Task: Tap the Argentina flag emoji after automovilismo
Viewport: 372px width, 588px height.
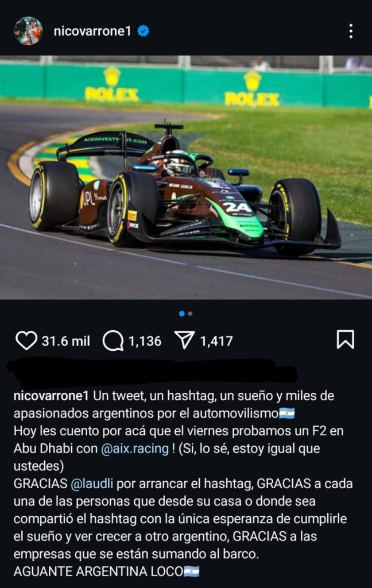Action: click(x=287, y=413)
